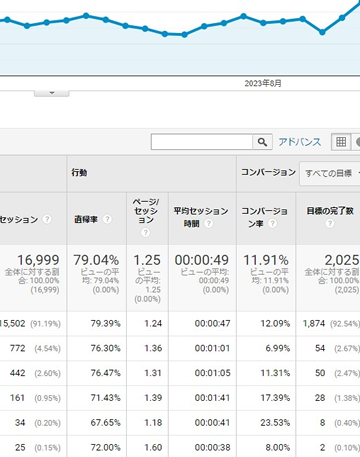Select the conversion rate cell 23.53%
Image resolution: width=360 pixels, height=457 pixels.
pos(275,423)
